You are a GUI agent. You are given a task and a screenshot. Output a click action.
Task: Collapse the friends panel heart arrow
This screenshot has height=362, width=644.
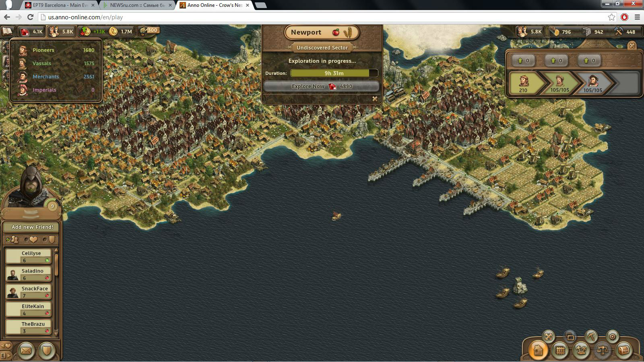(6, 346)
